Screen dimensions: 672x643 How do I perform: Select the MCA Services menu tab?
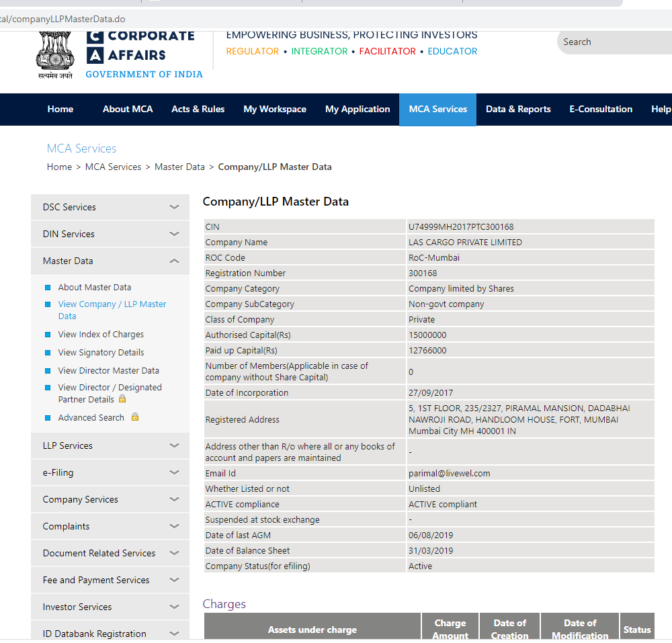click(437, 110)
